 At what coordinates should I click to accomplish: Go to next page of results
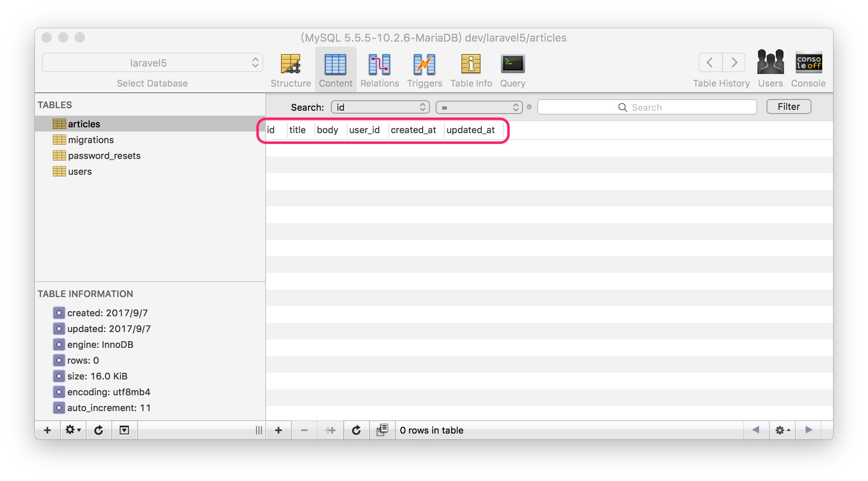809,430
